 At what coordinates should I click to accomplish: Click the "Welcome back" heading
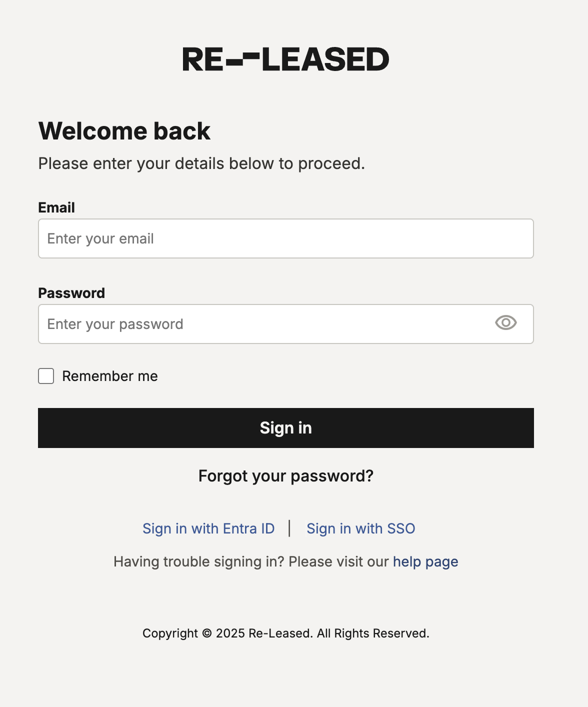(x=124, y=131)
